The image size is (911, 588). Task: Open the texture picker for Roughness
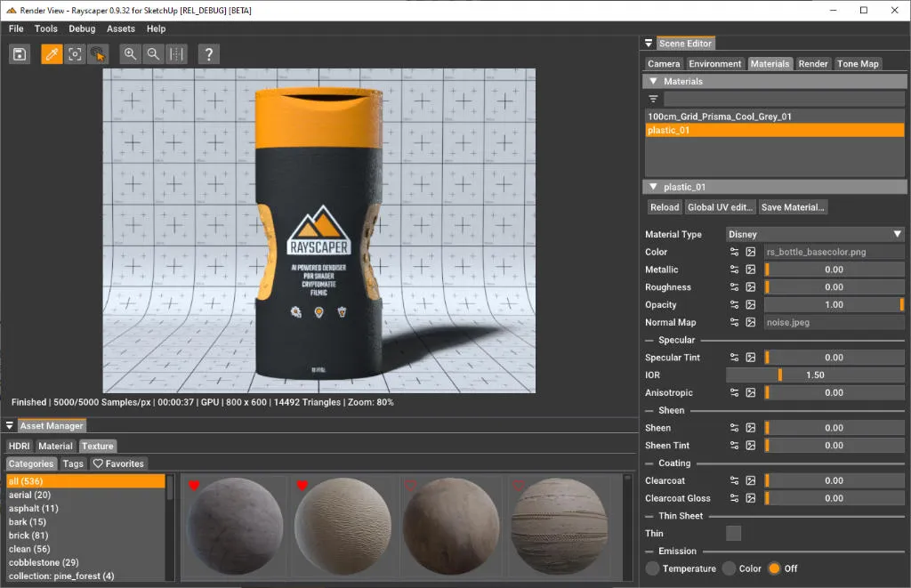tap(750, 286)
